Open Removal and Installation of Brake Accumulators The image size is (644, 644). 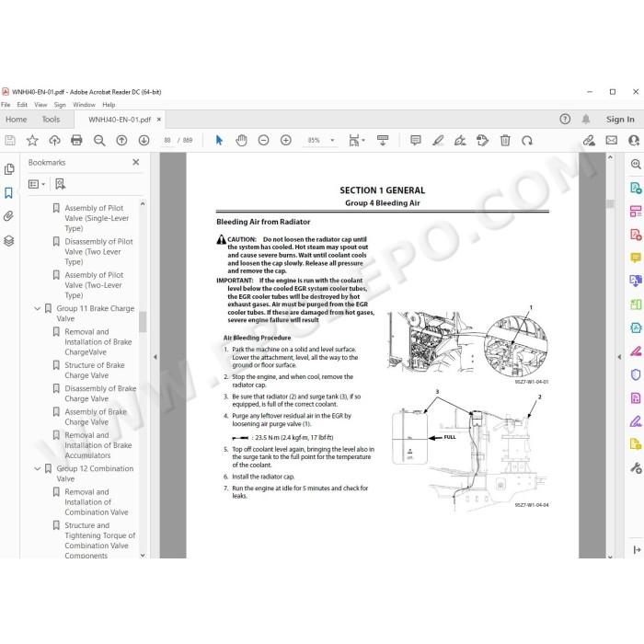98,445
